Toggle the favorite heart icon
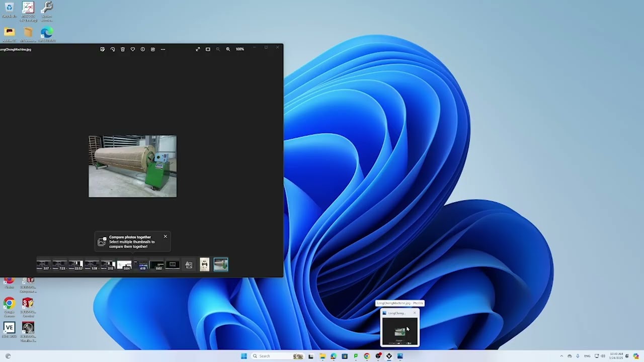644x362 pixels. click(133, 49)
